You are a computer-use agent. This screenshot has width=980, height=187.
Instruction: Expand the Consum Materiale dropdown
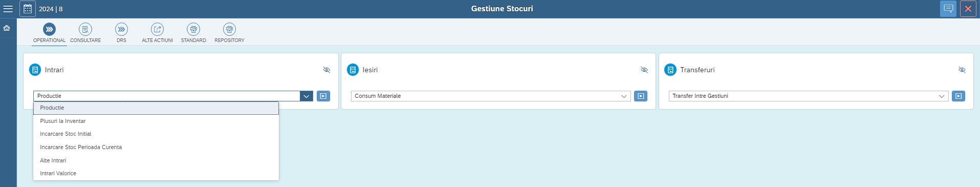tap(624, 96)
